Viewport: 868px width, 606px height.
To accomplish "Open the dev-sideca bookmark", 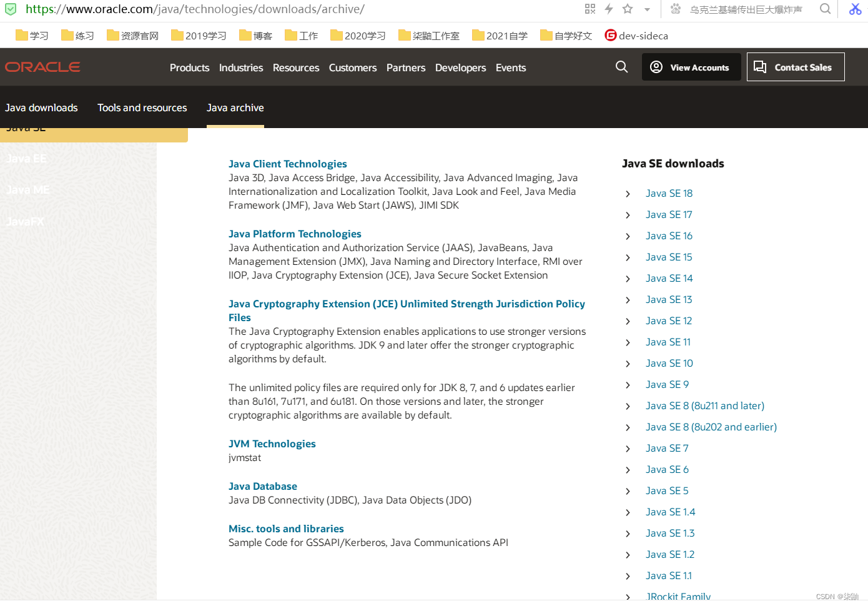I will [636, 36].
